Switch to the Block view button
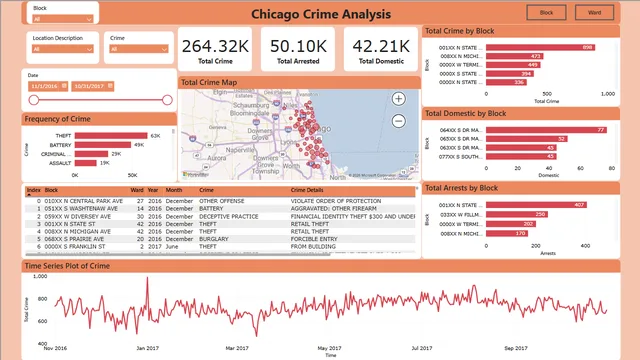This screenshot has height=360, width=640. click(x=546, y=12)
